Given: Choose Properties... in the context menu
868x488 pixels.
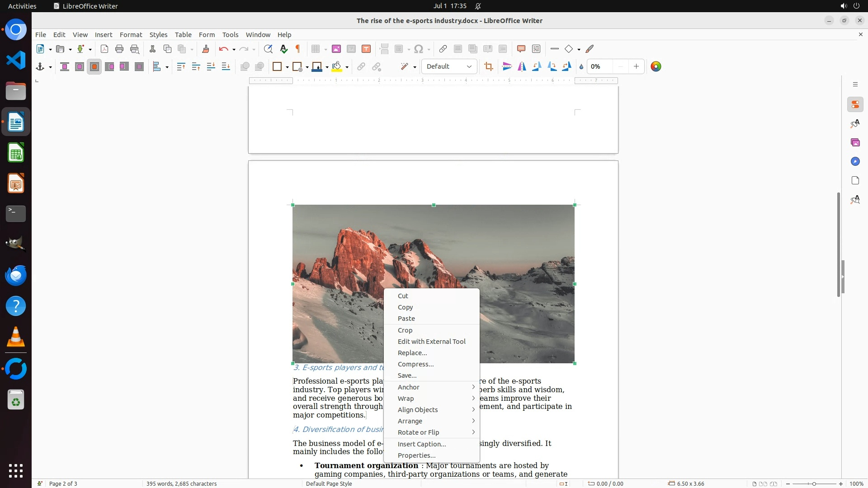Looking at the screenshot, I should 416,455.
